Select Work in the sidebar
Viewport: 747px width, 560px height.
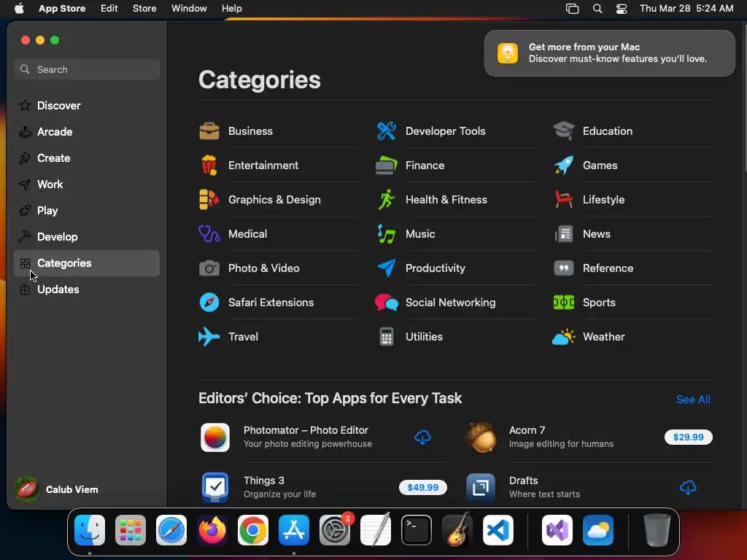[86, 184]
